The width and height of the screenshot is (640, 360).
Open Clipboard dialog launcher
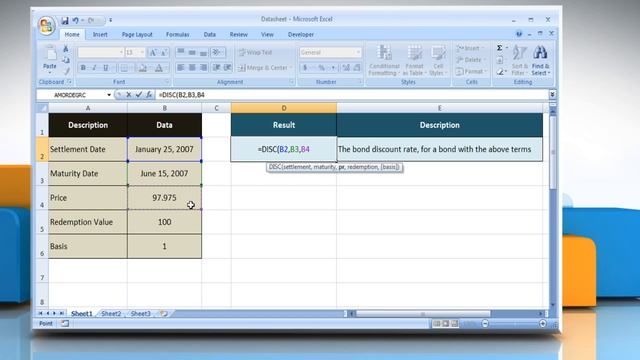69,82
